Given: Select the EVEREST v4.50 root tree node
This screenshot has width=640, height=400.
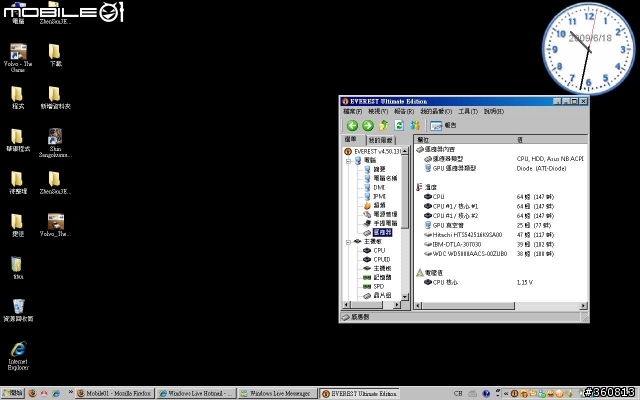Looking at the screenshot, I should pos(373,151).
